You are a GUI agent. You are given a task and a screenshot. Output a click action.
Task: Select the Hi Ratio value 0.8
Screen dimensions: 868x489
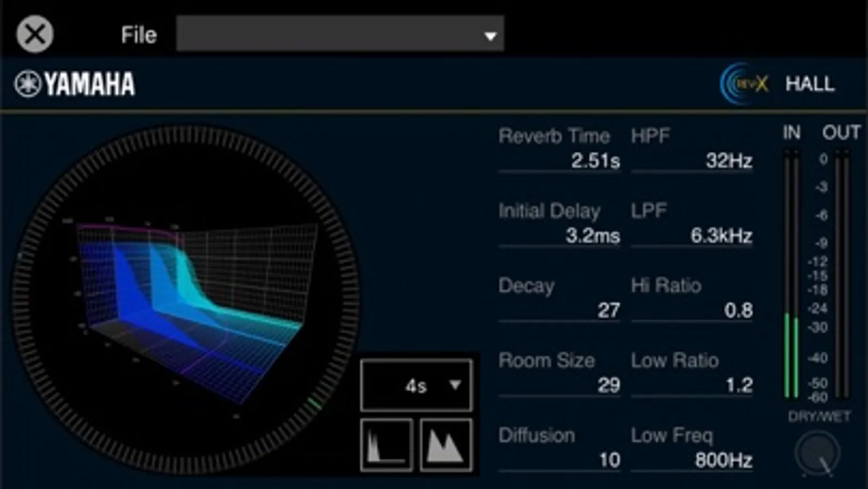tap(738, 310)
